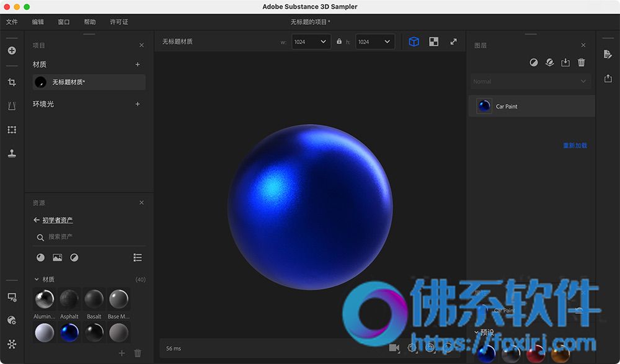Select the Crop tool in left toolbar

(12, 82)
